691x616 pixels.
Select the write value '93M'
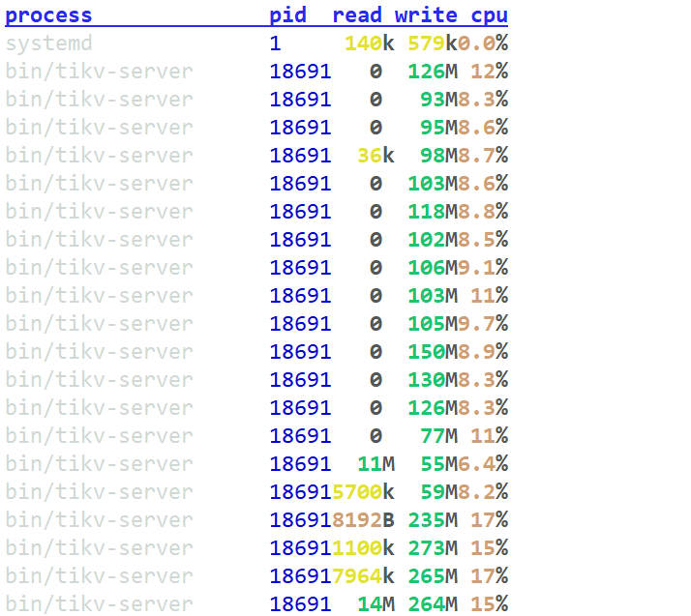438,100
